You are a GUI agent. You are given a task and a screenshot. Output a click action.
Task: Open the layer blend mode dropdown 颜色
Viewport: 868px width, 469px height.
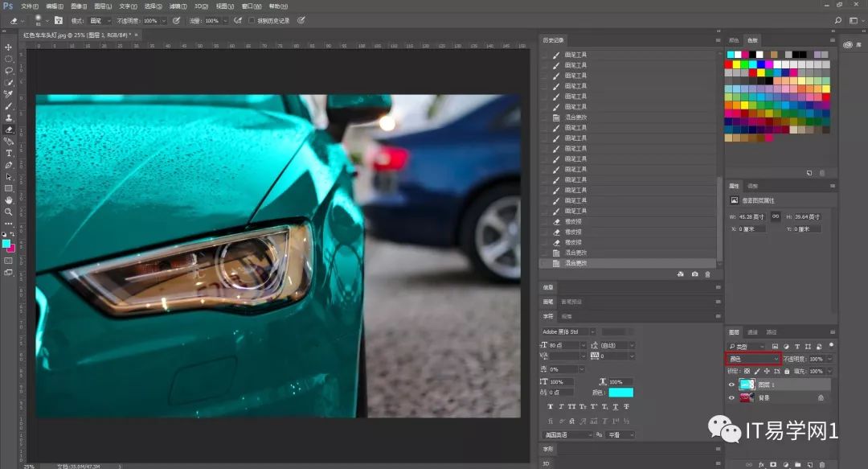(753, 359)
